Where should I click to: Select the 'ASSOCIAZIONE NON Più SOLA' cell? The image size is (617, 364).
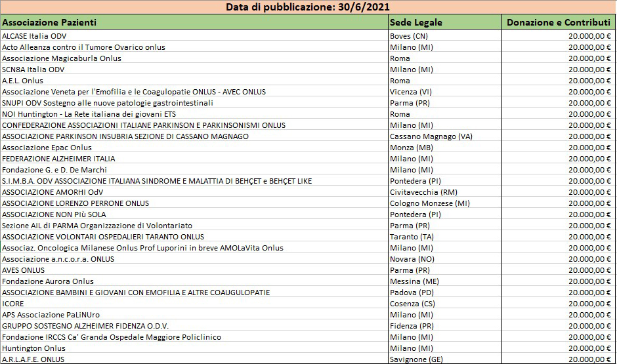pos(194,214)
